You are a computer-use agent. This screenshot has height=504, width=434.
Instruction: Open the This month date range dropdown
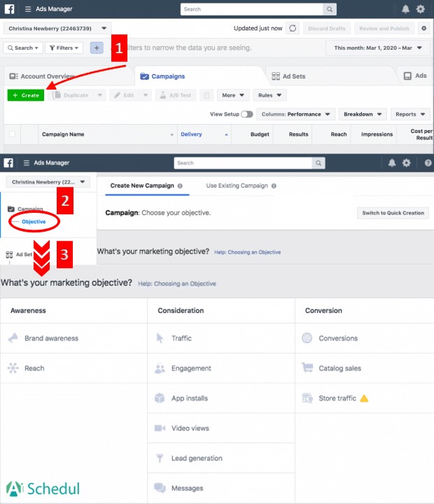point(378,48)
